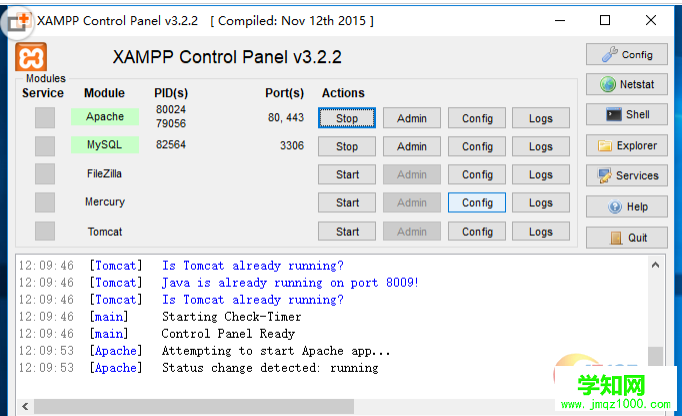
Task: Maximize the XAMPP Control Panel window
Action: click(x=605, y=20)
